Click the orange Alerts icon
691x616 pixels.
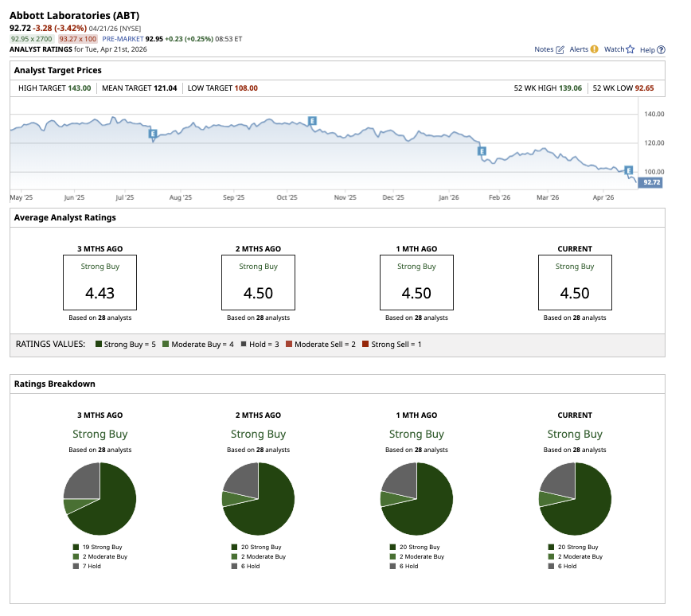coord(594,49)
